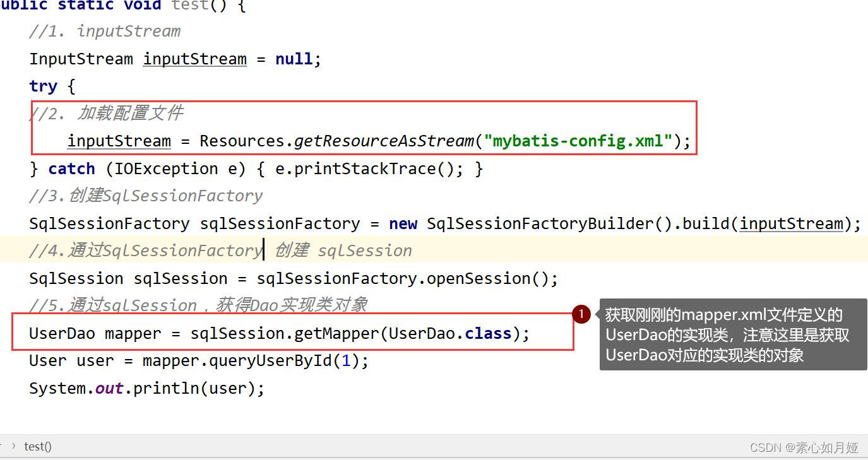Click the "mybatis-config.xml" string literal
Screen dimensions: 868x460
(578, 141)
